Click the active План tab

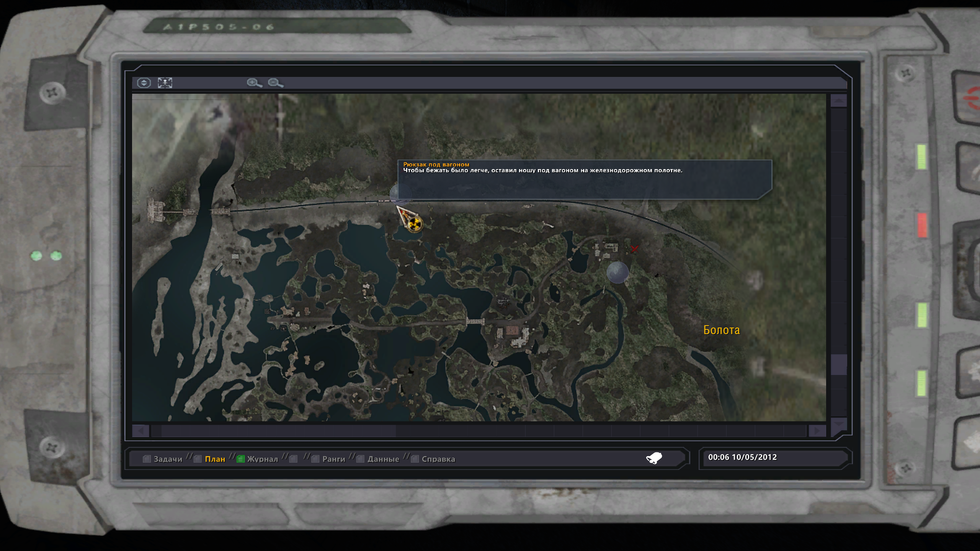coord(215,459)
